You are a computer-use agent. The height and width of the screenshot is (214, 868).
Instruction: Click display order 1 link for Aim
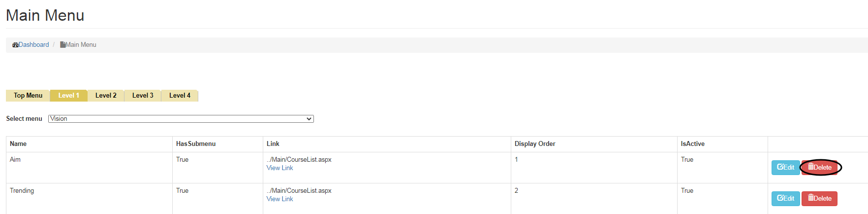[x=516, y=160]
